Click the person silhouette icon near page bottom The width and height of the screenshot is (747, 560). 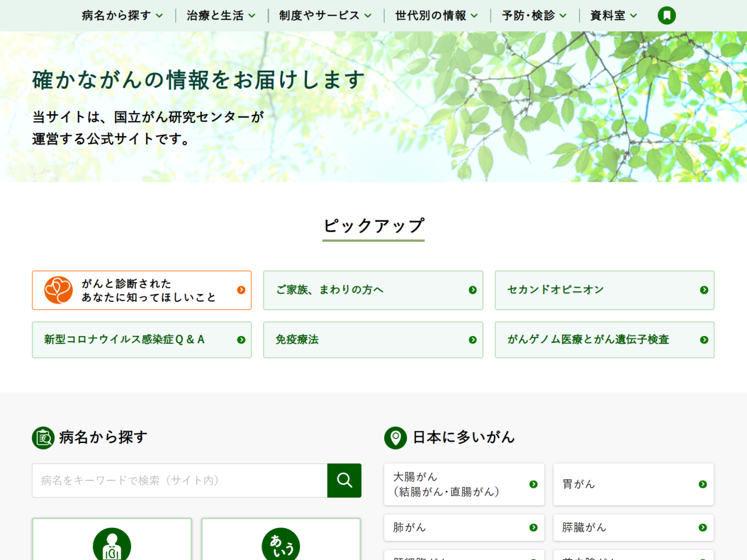click(x=112, y=544)
